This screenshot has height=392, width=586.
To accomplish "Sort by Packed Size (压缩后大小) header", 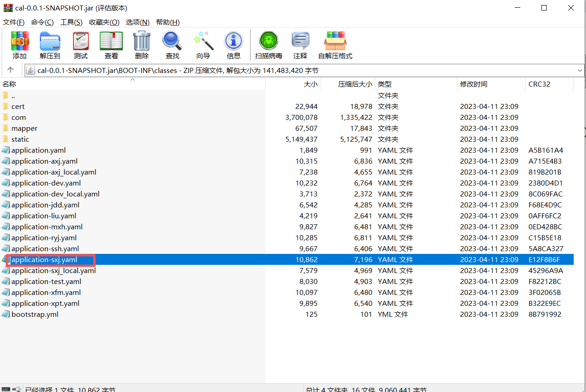I will 348,84.
